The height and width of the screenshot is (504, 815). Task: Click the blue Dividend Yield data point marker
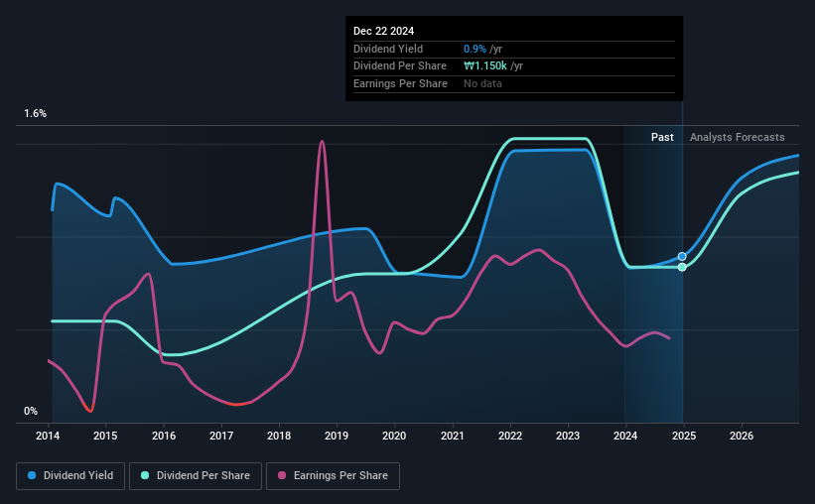pyautogui.click(x=682, y=257)
